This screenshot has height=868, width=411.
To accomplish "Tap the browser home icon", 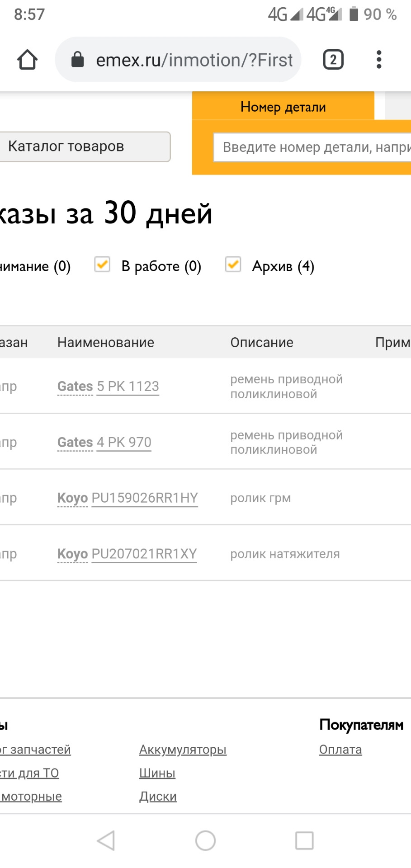I will pyautogui.click(x=27, y=60).
